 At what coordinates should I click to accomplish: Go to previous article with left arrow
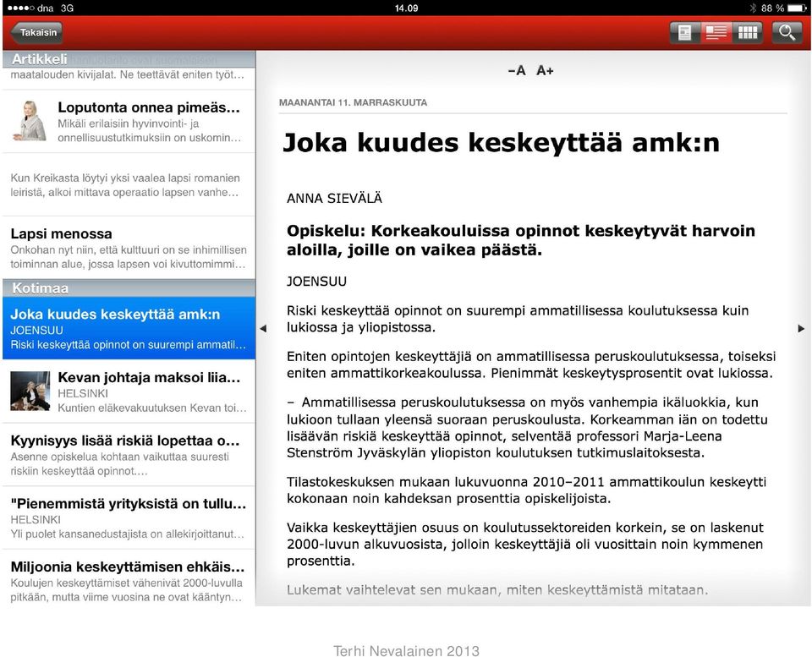click(263, 328)
